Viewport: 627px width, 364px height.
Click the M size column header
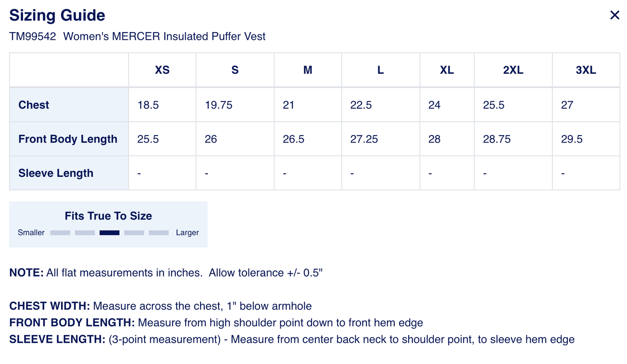coord(308,70)
